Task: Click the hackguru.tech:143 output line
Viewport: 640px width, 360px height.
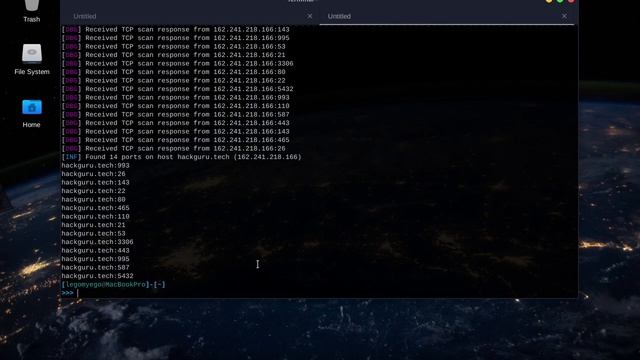Action: (96, 183)
